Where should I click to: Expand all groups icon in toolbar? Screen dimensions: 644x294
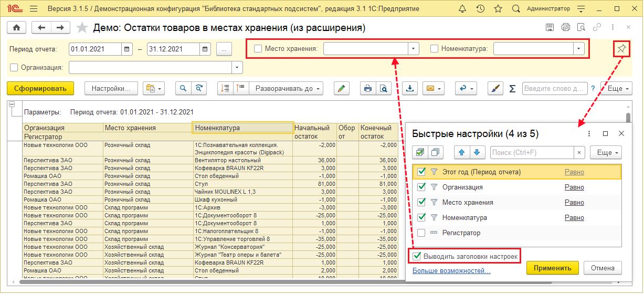(241, 88)
